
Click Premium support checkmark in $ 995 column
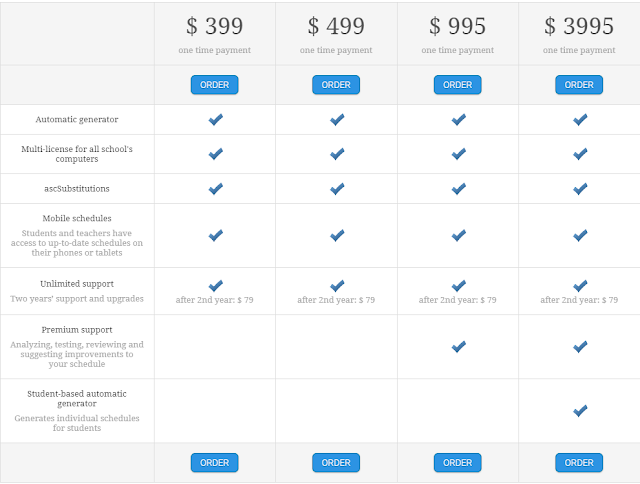coord(458,346)
